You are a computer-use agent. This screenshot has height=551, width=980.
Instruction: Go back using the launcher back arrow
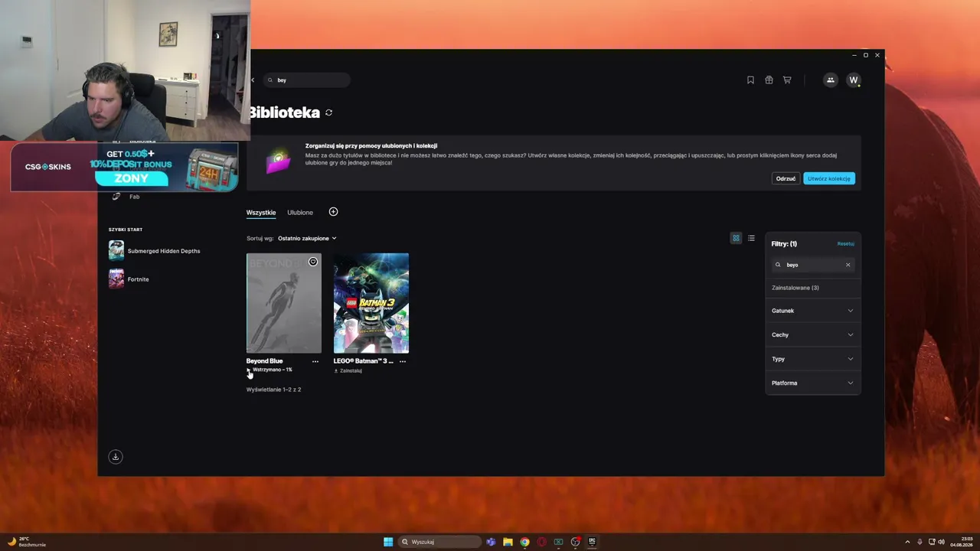[253, 80]
